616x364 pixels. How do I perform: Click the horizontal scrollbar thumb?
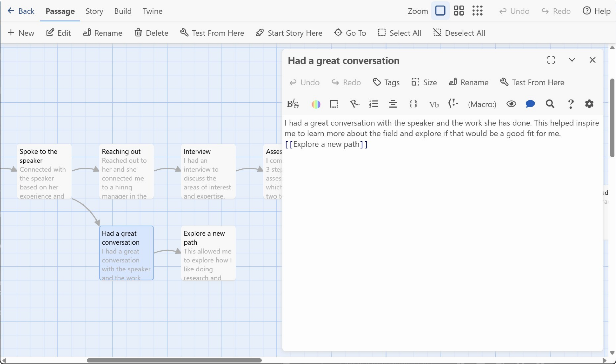pyautogui.click(x=174, y=360)
